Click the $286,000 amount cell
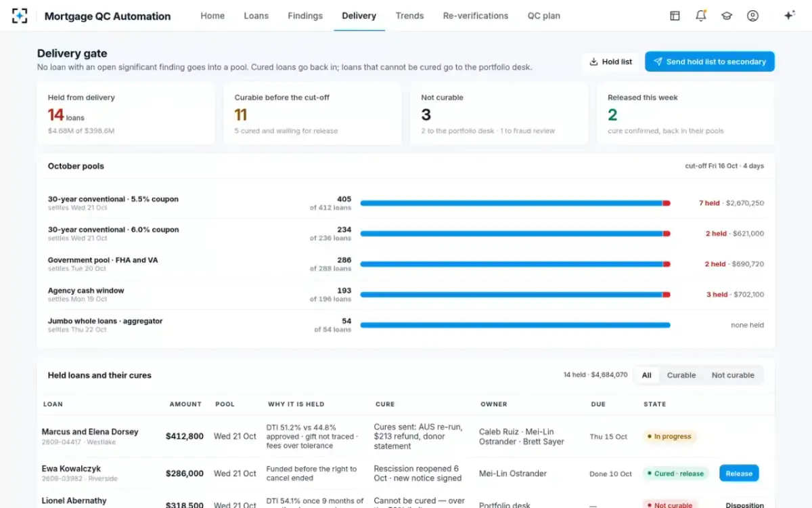 click(185, 473)
